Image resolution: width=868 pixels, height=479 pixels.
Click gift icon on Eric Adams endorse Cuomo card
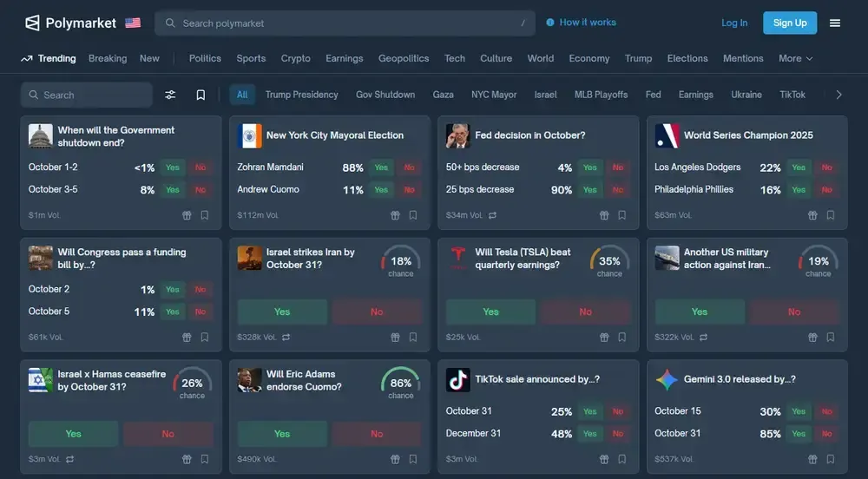click(x=395, y=459)
